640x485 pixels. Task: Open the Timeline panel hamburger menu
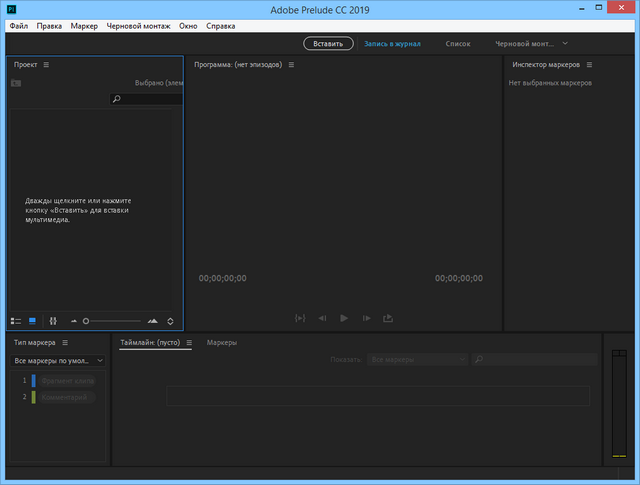pos(188,343)
